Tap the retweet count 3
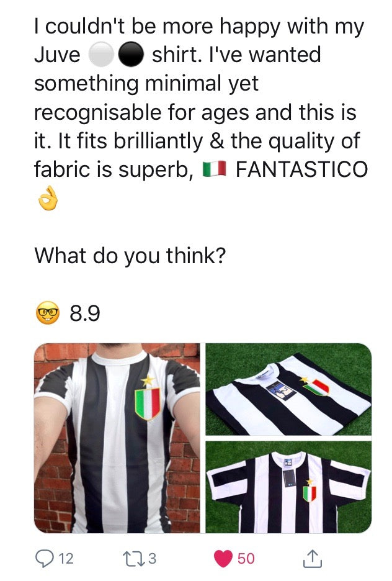 pyautogui.click(x=152, y=559)
